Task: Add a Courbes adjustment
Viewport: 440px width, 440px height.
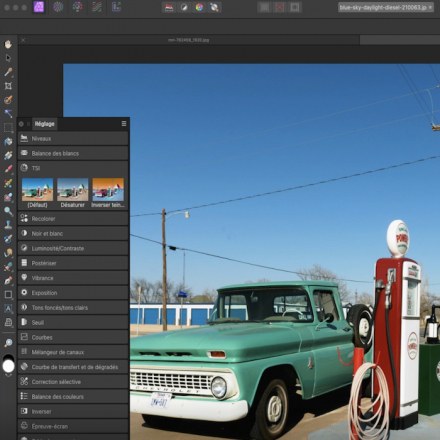Action: tap(73, 337)
